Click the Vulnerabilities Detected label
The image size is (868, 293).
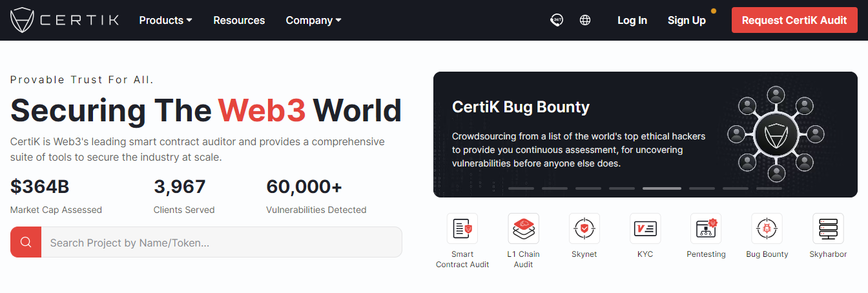pyautogui.click(x=316, y=210)
